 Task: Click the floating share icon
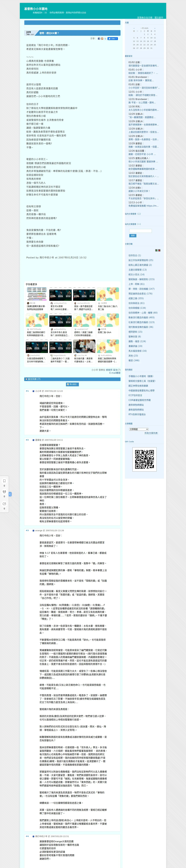click(4, 504)
